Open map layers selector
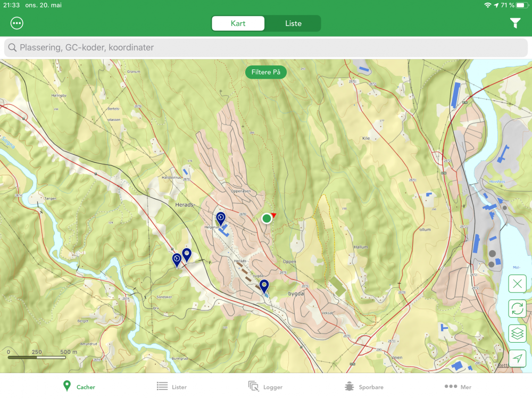The height and width of the screenshot is (399, 532). pyautogui.click(x=517, y=334)
